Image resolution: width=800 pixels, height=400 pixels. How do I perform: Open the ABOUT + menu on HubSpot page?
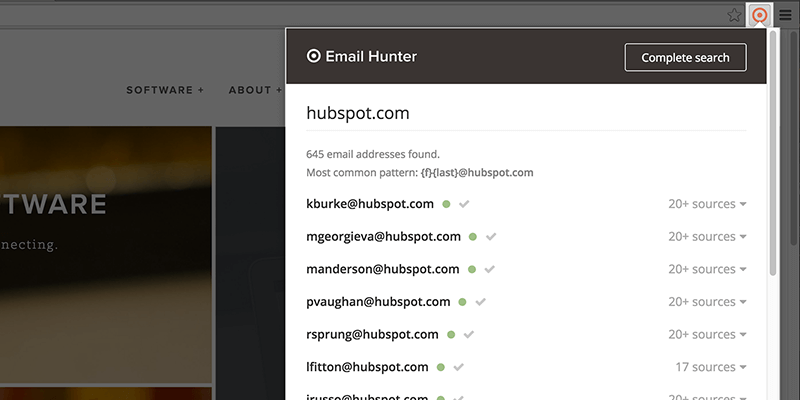click(255, 90)
